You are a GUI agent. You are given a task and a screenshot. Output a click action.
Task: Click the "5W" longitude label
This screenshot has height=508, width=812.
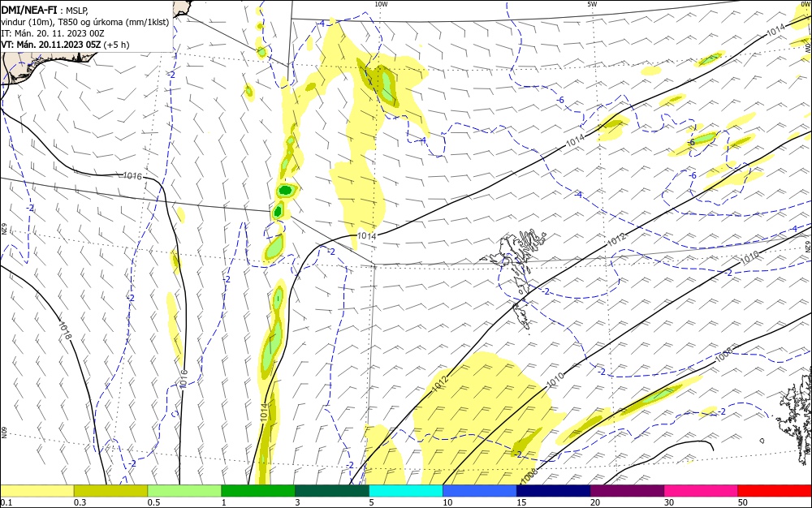[x=592, y=4]
